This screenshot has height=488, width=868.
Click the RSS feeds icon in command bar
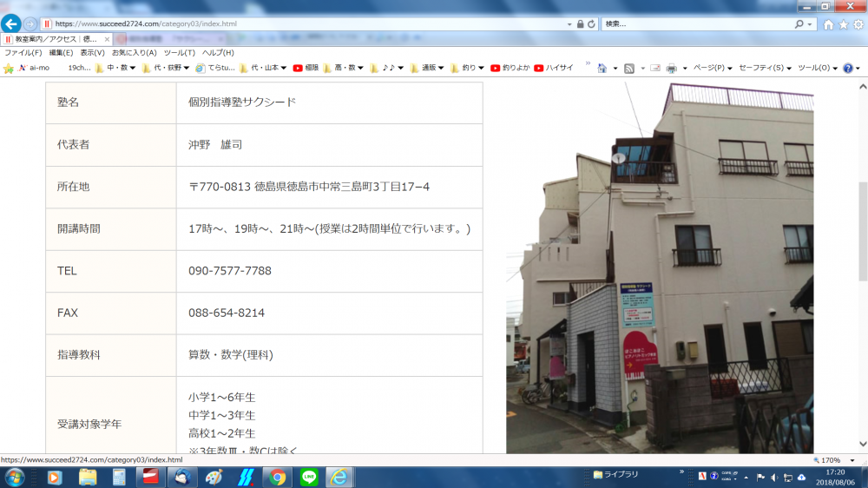coord(629,68)
